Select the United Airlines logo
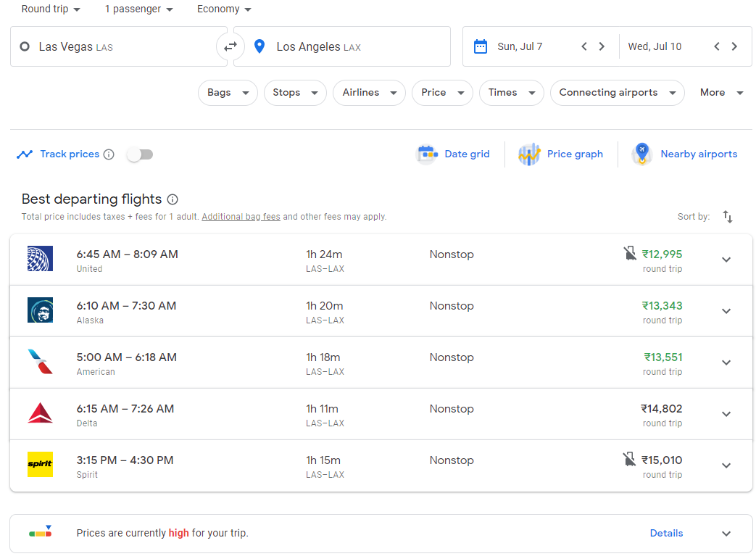The width and height of the screenshot is (756, 559). pos(40,258)
